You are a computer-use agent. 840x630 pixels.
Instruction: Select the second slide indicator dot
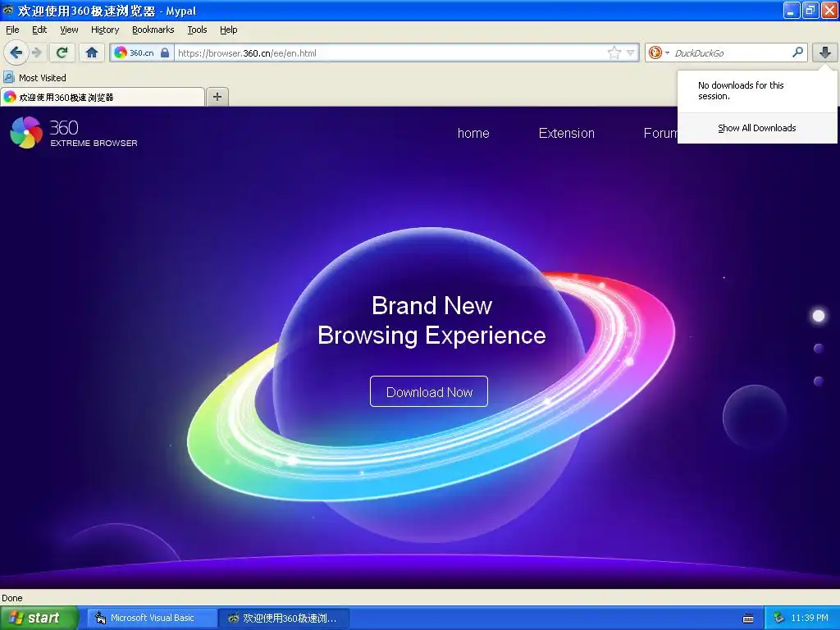819,348
